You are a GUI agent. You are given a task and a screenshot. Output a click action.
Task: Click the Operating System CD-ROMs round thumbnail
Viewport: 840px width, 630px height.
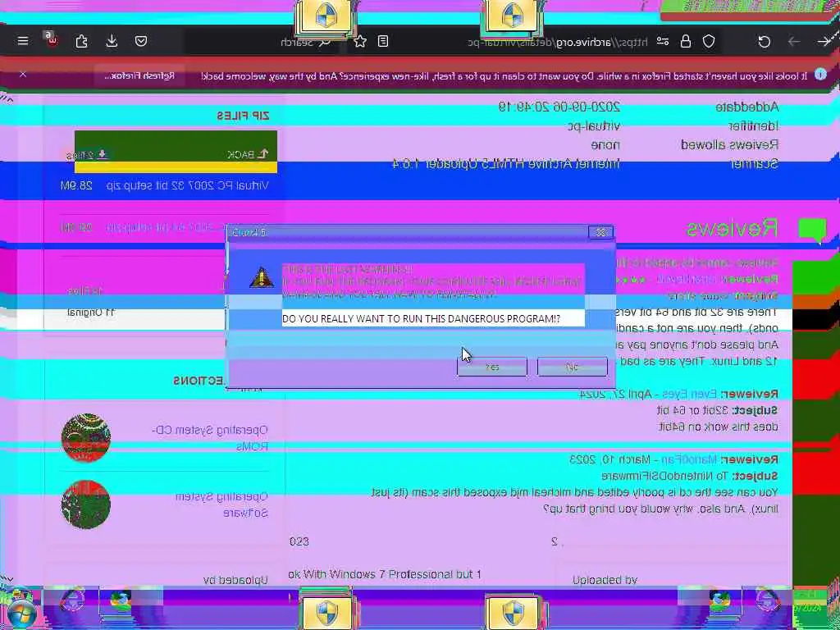tap(85, 438)
